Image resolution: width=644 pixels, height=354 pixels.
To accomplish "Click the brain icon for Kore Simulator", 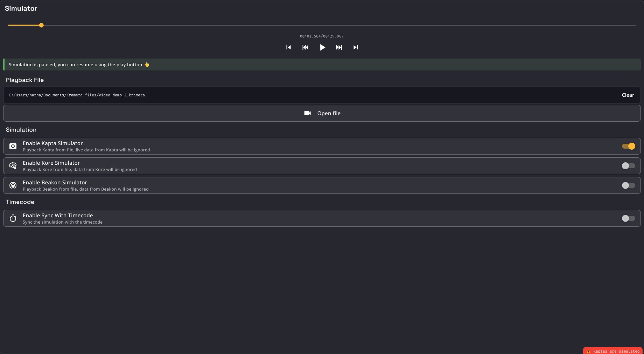I will (13, 166).
